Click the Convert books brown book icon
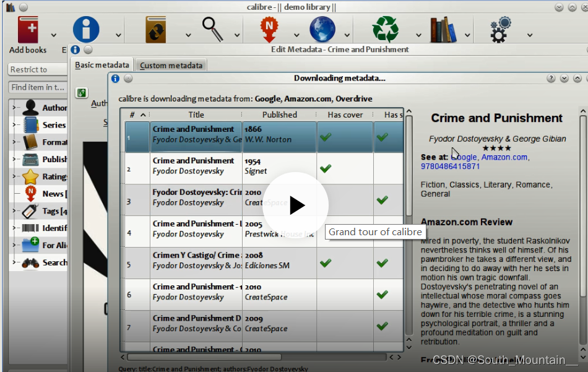The width and height of the screenshot is (588, 372). tap(155, 29)
